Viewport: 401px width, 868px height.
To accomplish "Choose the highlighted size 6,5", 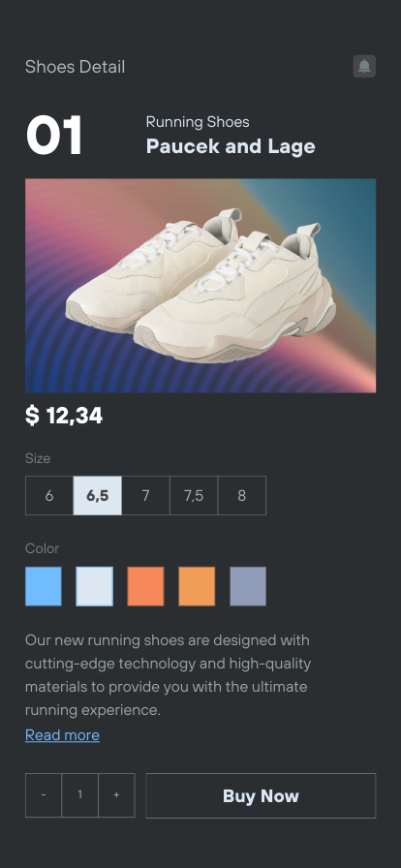I will (98, 495).
